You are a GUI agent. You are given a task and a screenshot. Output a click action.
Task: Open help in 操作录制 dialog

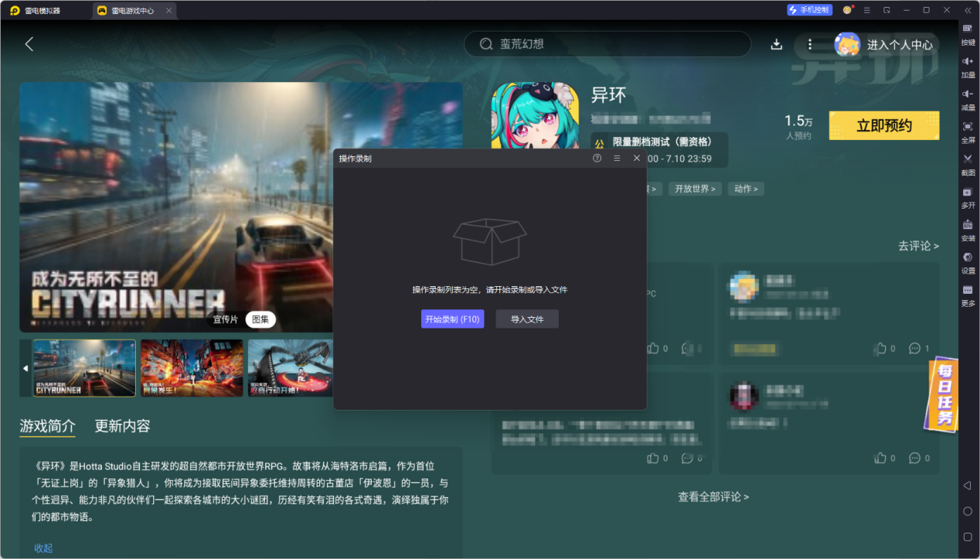597,158
